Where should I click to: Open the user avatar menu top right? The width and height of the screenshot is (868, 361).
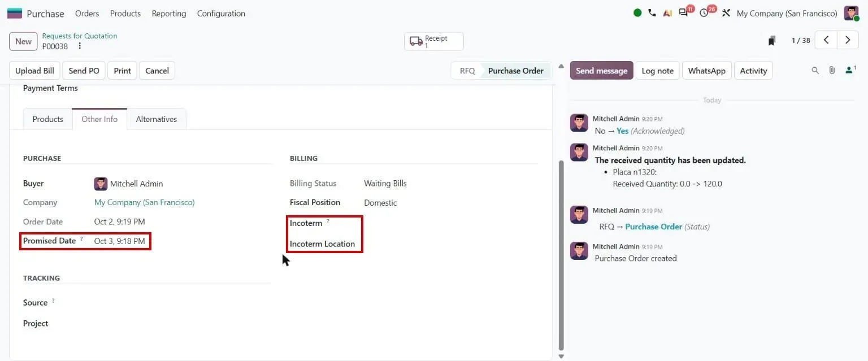pyautogui.click(x=851, y=13)
